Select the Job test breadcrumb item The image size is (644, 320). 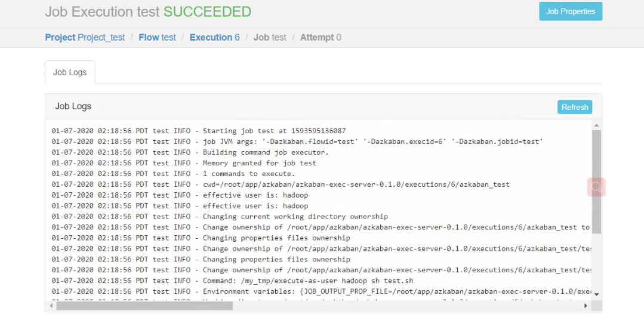pos(270,38)
